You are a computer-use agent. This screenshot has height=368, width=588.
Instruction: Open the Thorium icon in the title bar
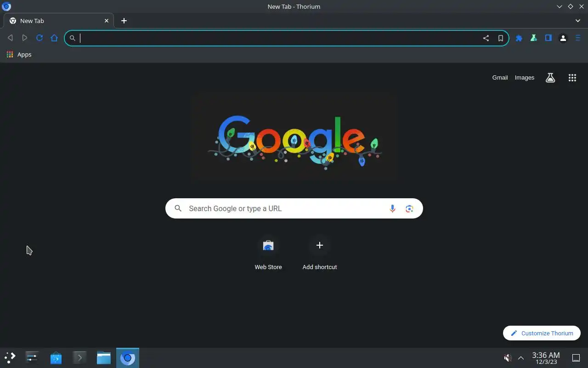(6, 6)
